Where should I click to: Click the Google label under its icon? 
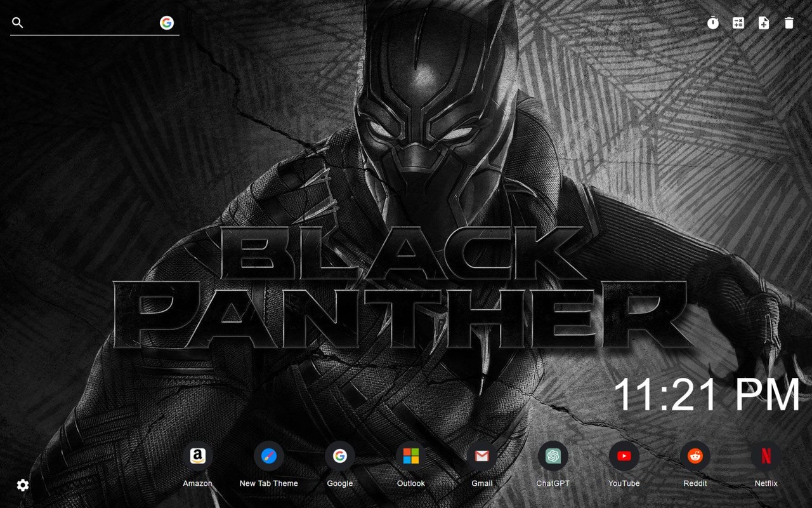point(340,483)
